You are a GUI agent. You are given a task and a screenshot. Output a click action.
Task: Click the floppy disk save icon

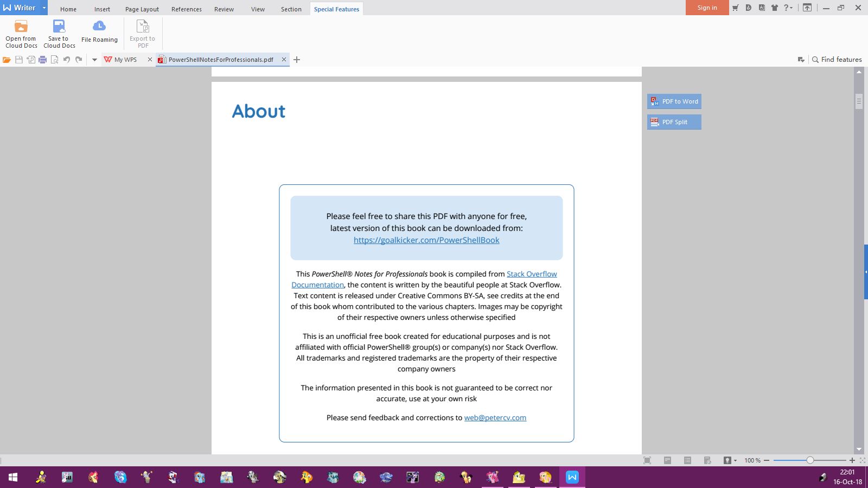pyautogui.click(x=19, y=60)
